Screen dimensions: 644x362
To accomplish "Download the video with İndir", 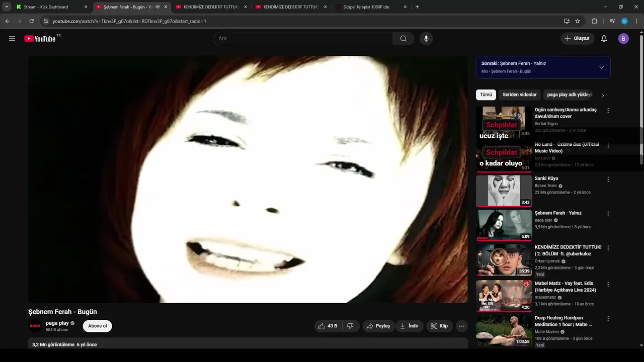I will tap(410, 326).
